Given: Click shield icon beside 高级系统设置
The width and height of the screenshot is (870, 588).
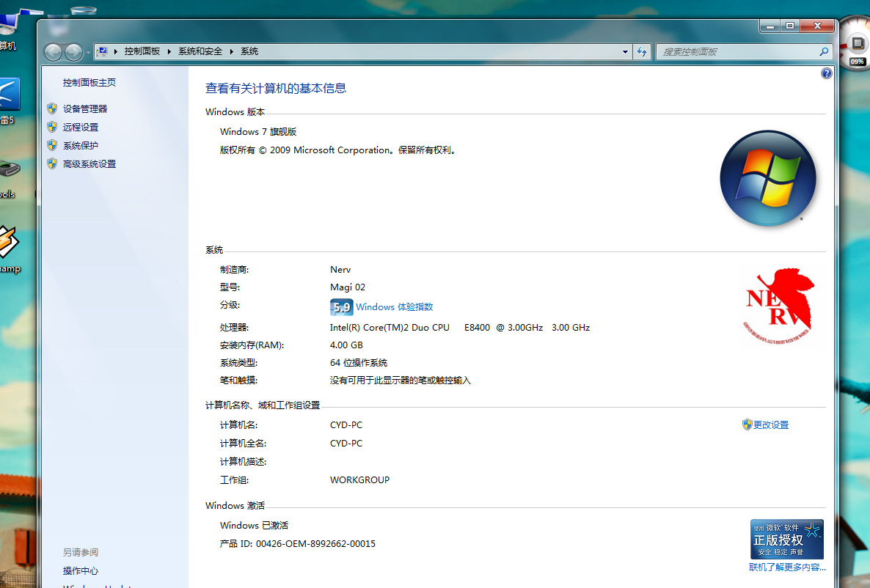Looking at the screenshot, I should 52,163.
